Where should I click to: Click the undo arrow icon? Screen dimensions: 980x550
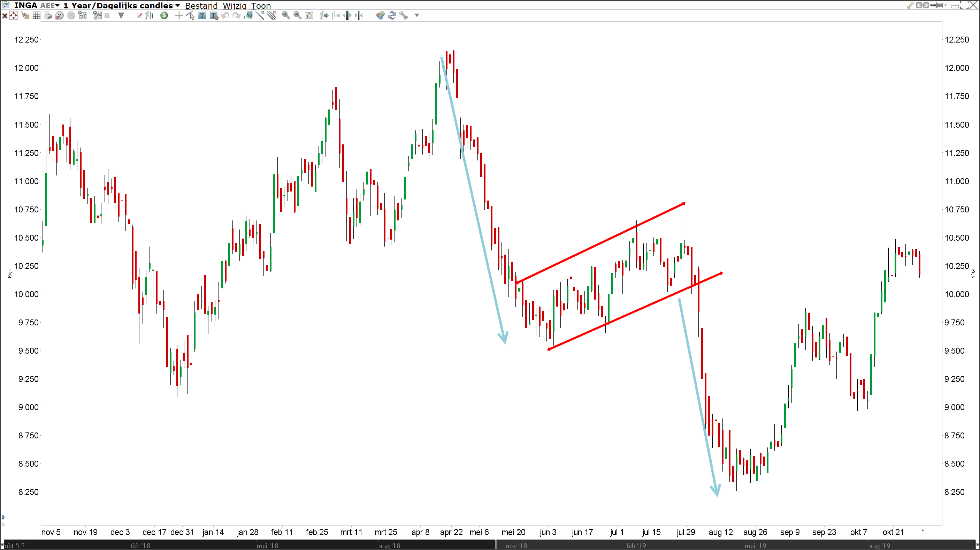click(x=225, y=16)
